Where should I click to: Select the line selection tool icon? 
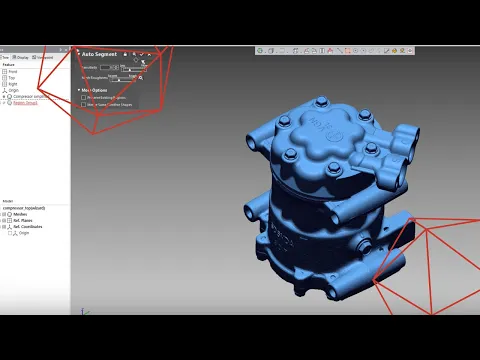[x=340, y=51]
